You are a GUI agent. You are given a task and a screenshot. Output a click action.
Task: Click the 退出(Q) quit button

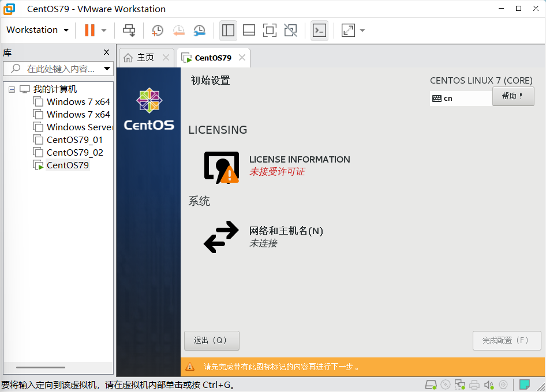(x=212, y=341)
